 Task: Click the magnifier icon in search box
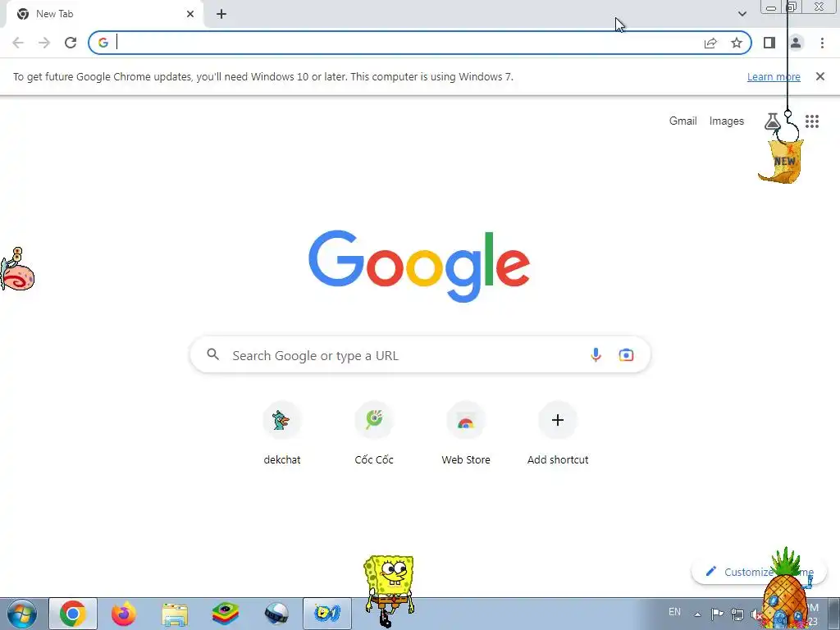coord(213,354)
